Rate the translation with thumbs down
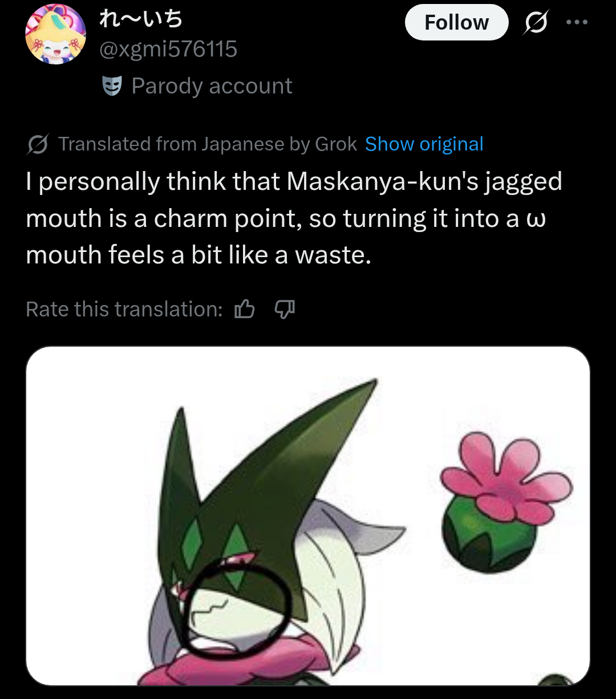The image size is (616, 699). click(x=285, y=309)
